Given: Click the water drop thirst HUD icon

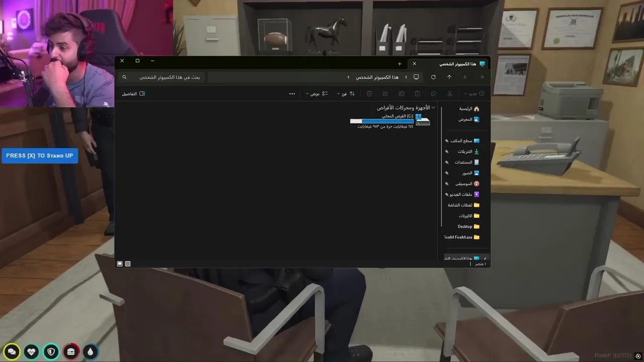Looking at the screenshot, I should coord(91,352).
